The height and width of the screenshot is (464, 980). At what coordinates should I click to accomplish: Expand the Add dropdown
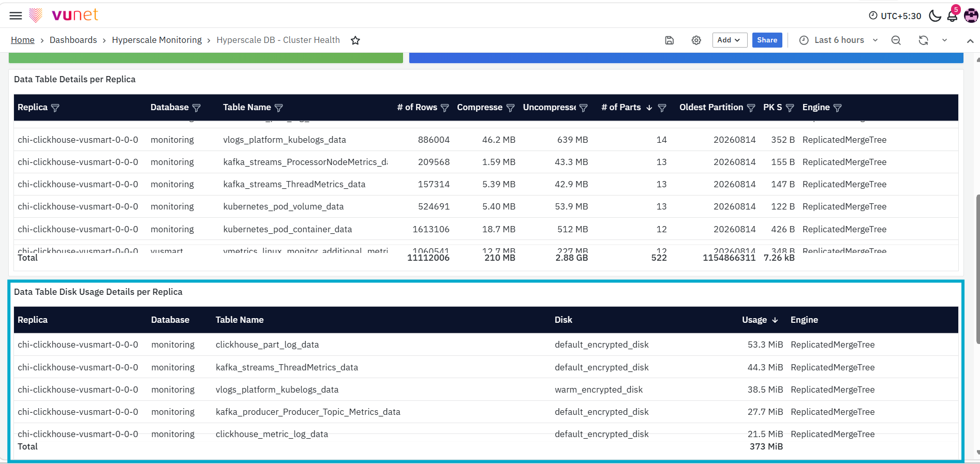730,40
